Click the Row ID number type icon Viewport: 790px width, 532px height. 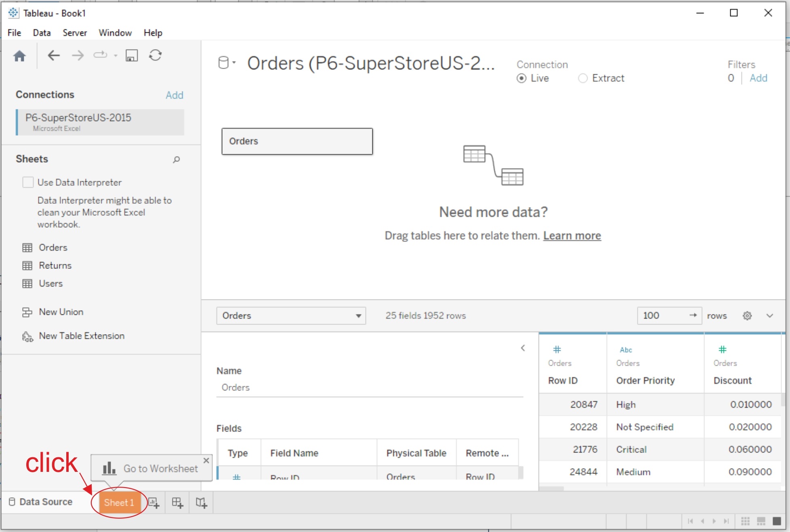(x=557, y=350)
